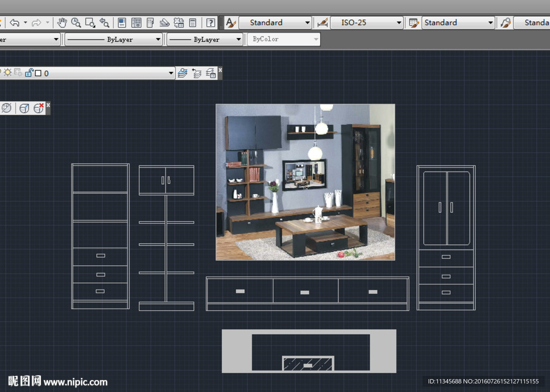Screen dimensions: 550x392
Task: Click the layer 0 color swatch
Action: [38, 73]
